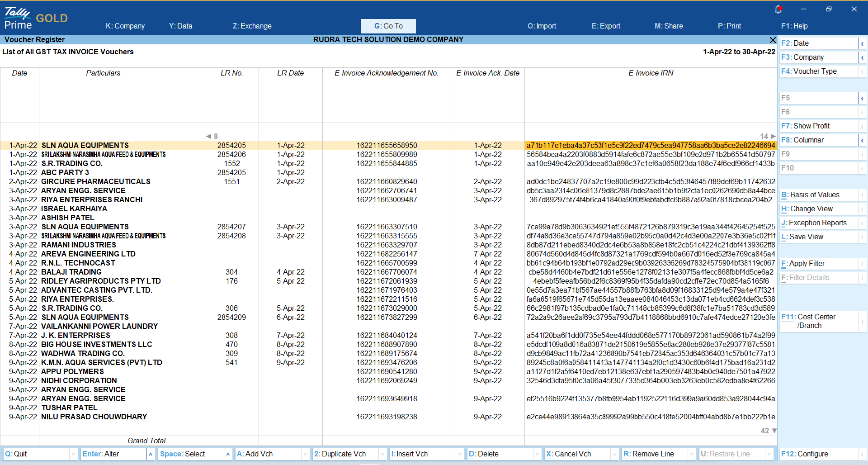Open the K: Company menu
Screen dimensions: 868x465
[x=125, y=26]
